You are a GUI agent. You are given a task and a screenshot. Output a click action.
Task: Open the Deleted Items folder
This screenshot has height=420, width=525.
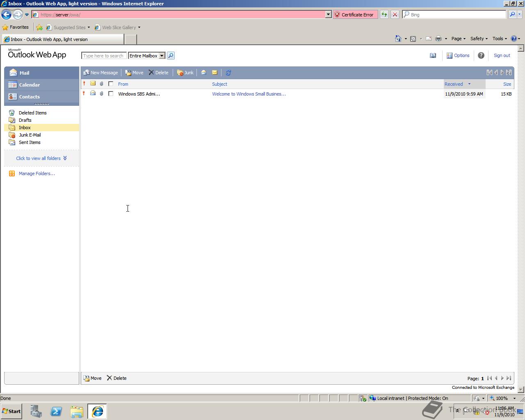pos(32,113)
